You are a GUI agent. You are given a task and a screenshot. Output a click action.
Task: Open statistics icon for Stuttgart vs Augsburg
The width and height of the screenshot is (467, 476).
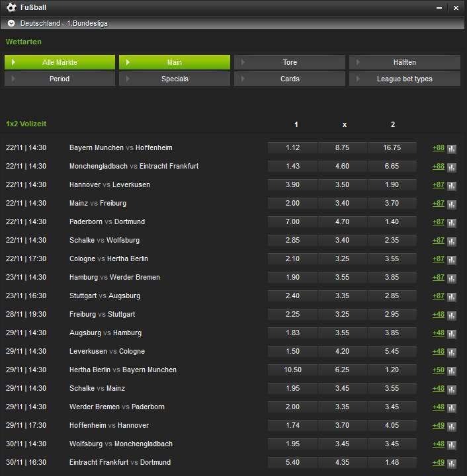tap(452, 297)
